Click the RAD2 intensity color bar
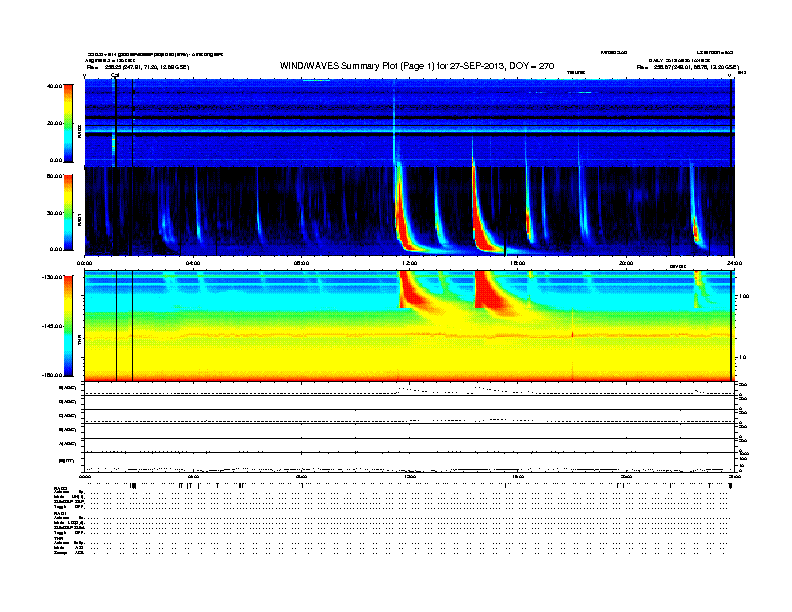 (x=68, y=123)
